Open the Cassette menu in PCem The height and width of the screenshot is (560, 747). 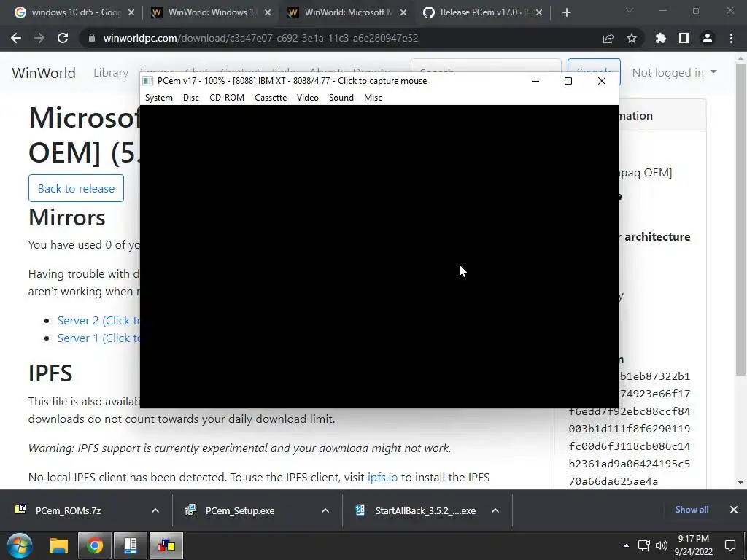pos(271,98)
